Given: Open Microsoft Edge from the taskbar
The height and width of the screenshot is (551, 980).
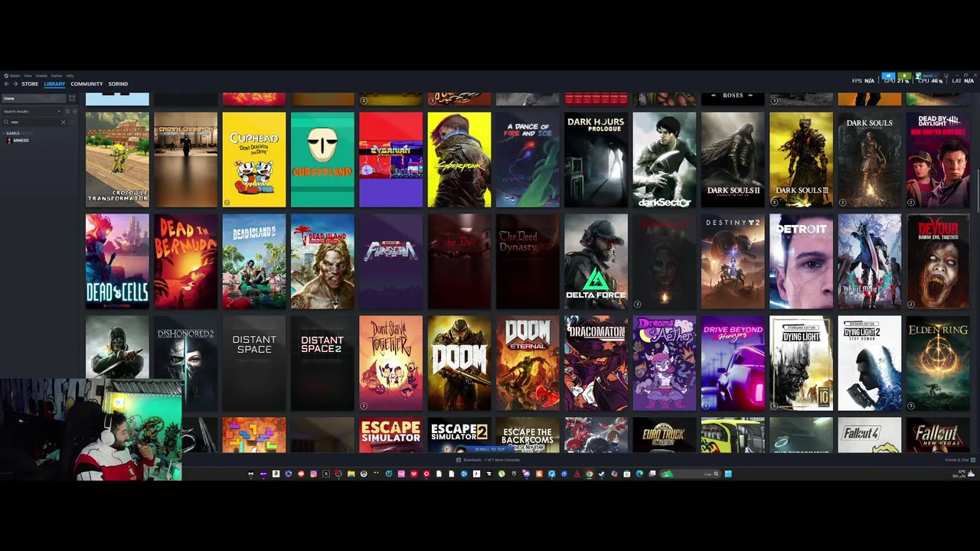Looking at the screenshot, I should [x=639, y=474].
